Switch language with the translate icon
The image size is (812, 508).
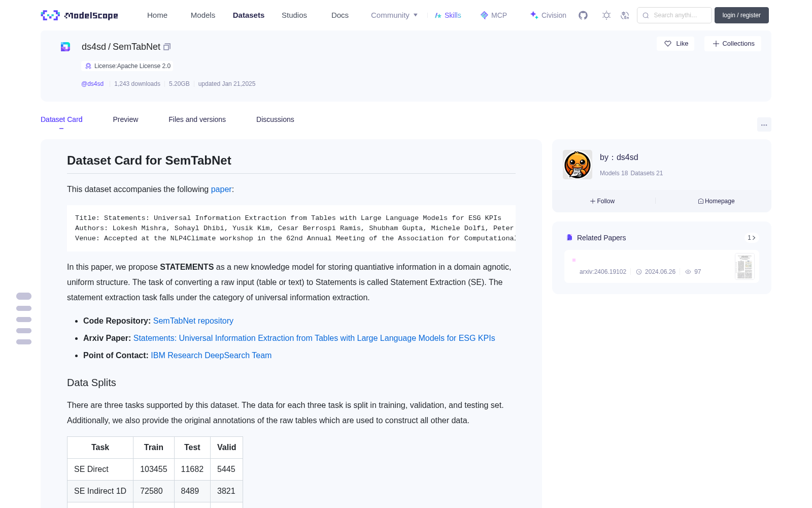click(625, 15)
